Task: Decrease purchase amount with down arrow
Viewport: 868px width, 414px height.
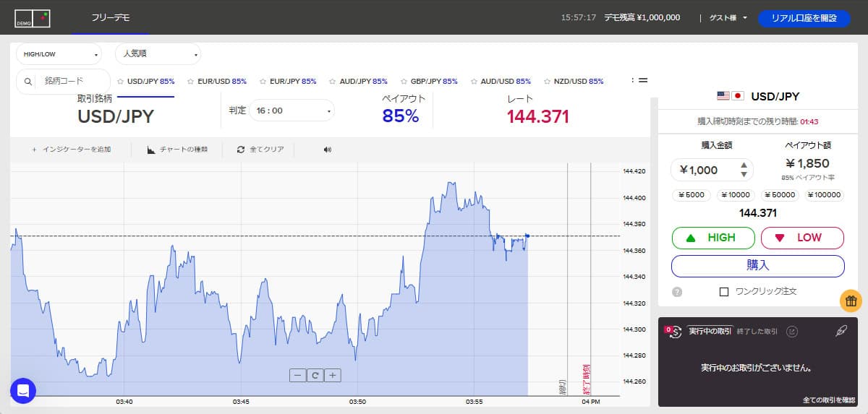Action: tap(744, 174)
